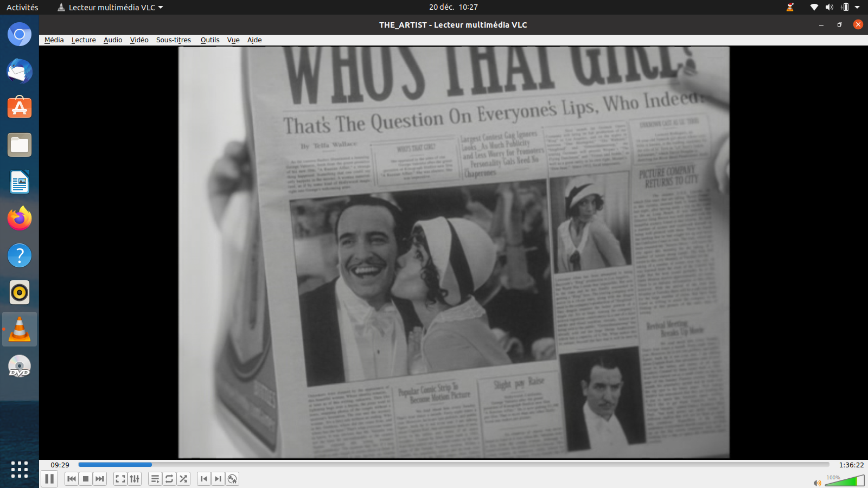Open the DVD disc menu
This screenshot has width=868, height=488.
coord(232,479)
